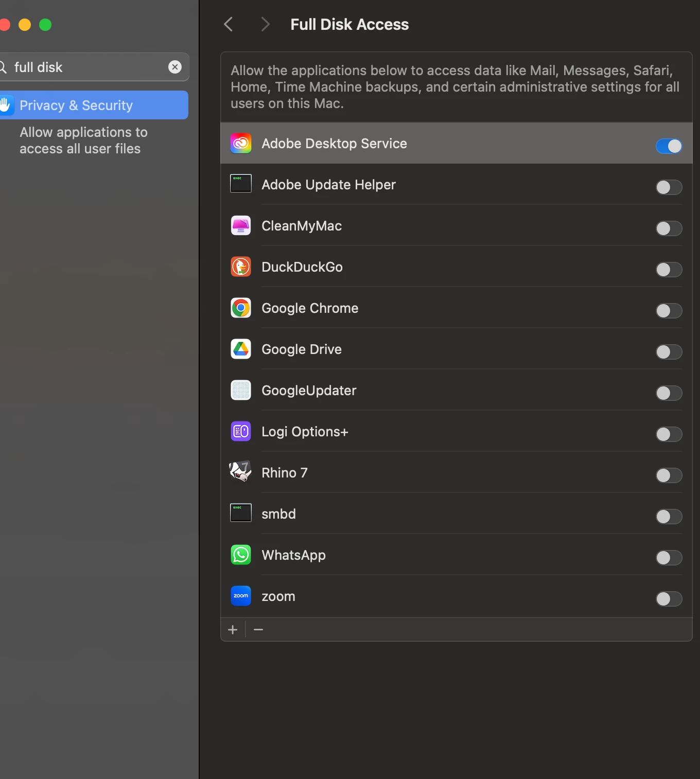Go back with the left chevron

pyautogui.click(x=229, y=24)
